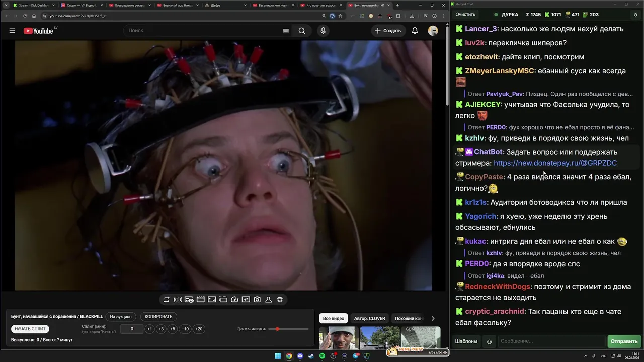Open the Шаблоны templates button
The height and width of the screenshot is (362, 644).
point(466,342)
